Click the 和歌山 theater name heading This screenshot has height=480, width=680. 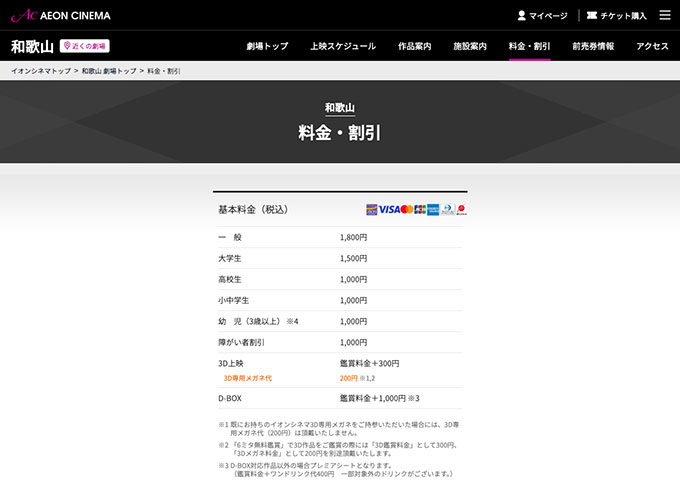point(32,46)
